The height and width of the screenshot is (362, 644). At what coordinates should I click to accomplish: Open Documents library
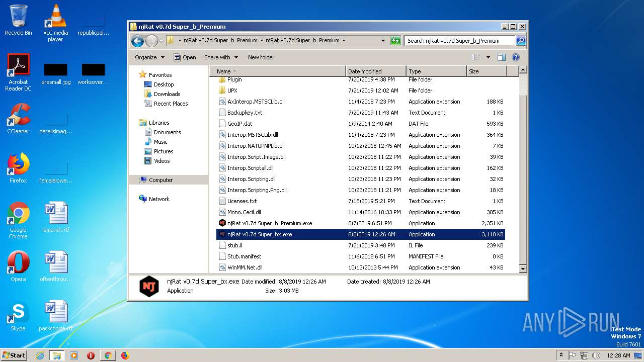[x=167, y=132]
